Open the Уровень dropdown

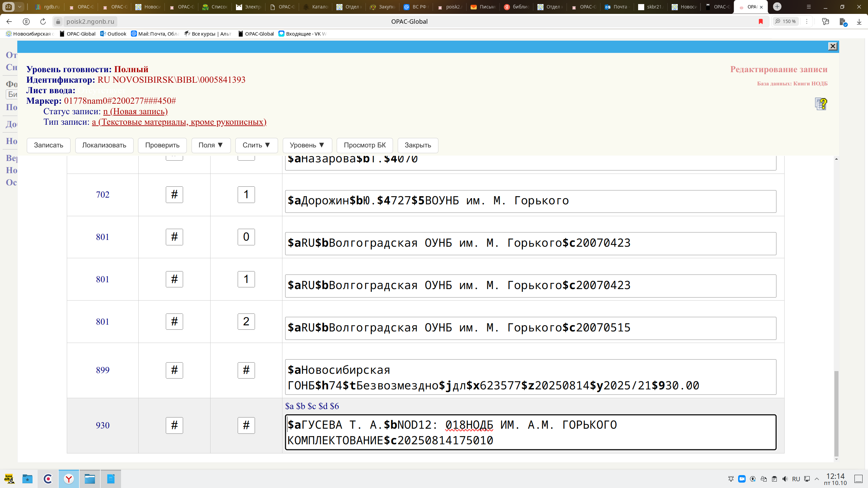pos(307,145)
